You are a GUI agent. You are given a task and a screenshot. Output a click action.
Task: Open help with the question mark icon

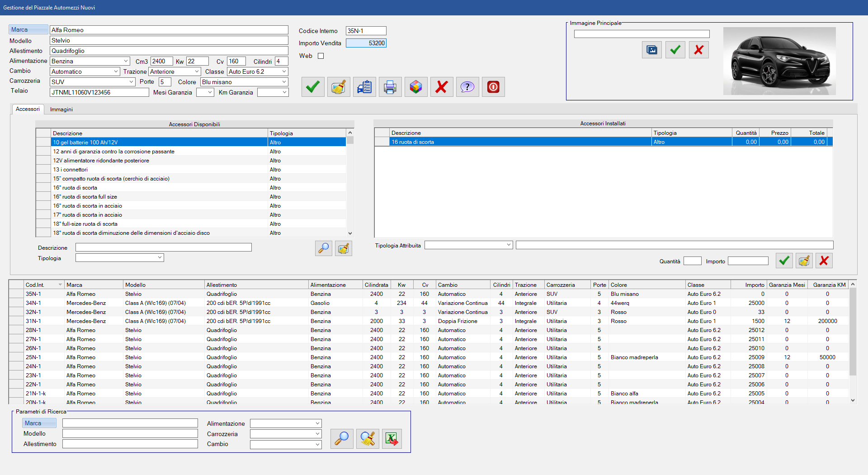pos(467,87)
